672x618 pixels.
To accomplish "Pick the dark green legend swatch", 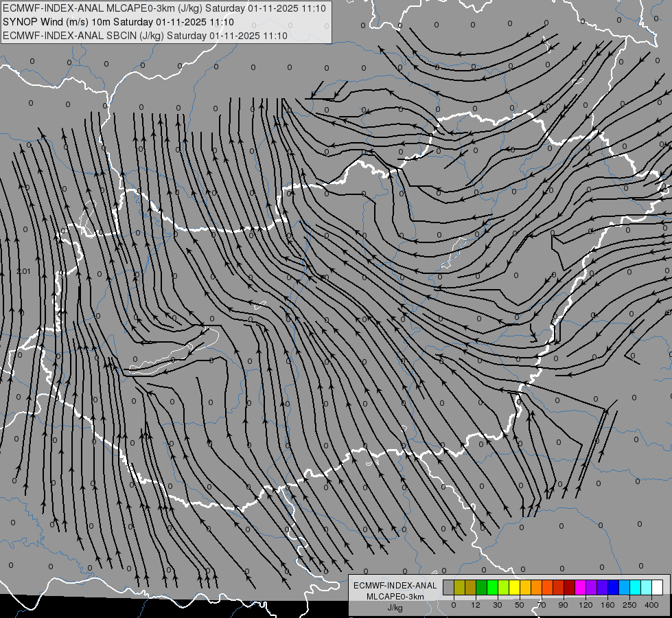I will click(482, 587).
